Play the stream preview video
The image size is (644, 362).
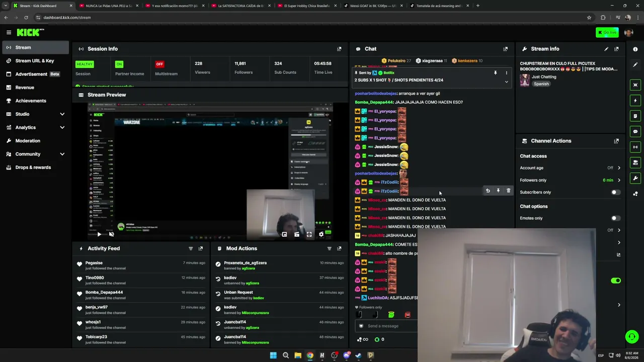(x=99, y=234)
